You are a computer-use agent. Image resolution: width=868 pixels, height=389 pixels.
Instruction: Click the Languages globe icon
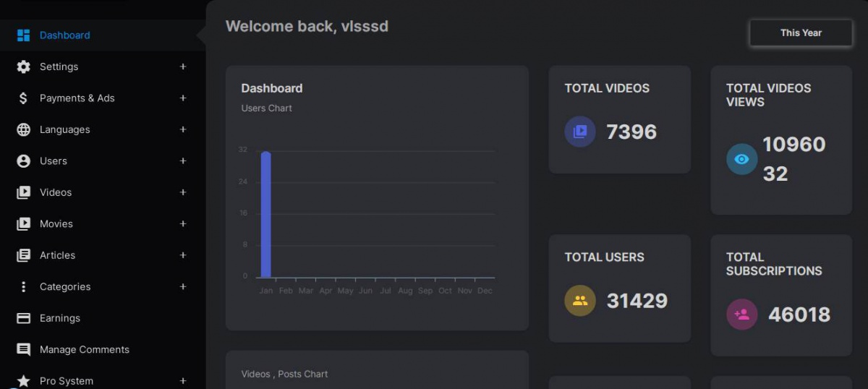pos(23,129)
